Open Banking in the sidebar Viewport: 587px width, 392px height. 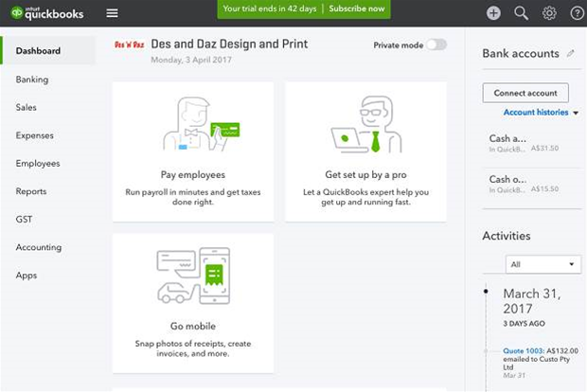pyautogui.click(x=32, y=80)
